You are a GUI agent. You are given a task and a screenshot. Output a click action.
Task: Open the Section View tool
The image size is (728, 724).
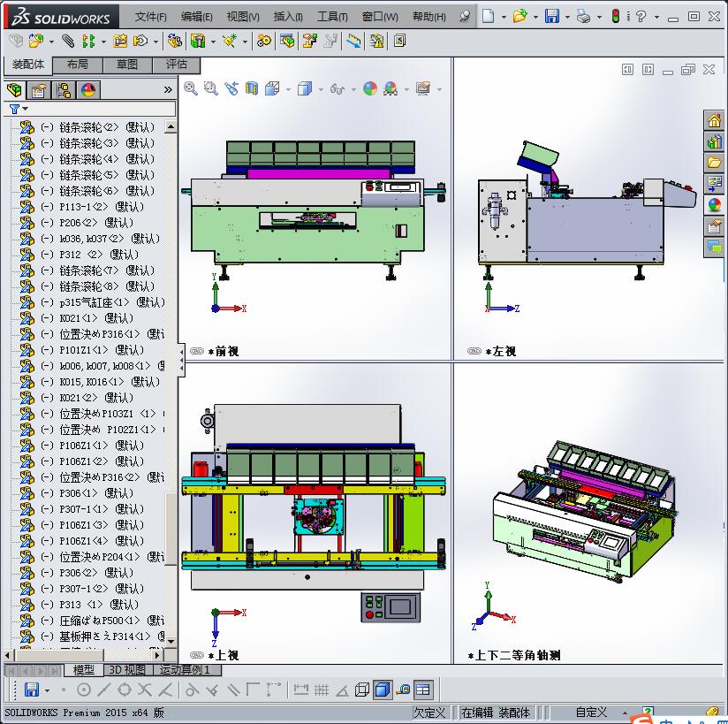[252, 88]
